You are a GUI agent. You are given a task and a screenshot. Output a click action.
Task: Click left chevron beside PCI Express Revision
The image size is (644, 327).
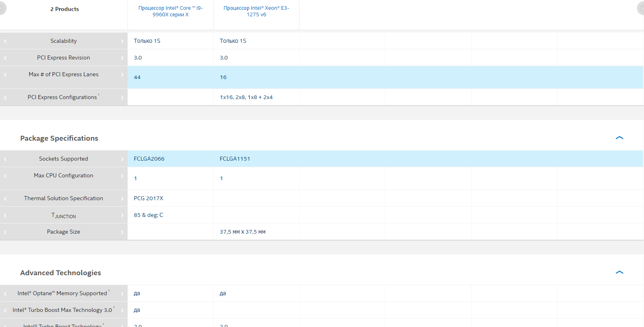click(5, 58)
